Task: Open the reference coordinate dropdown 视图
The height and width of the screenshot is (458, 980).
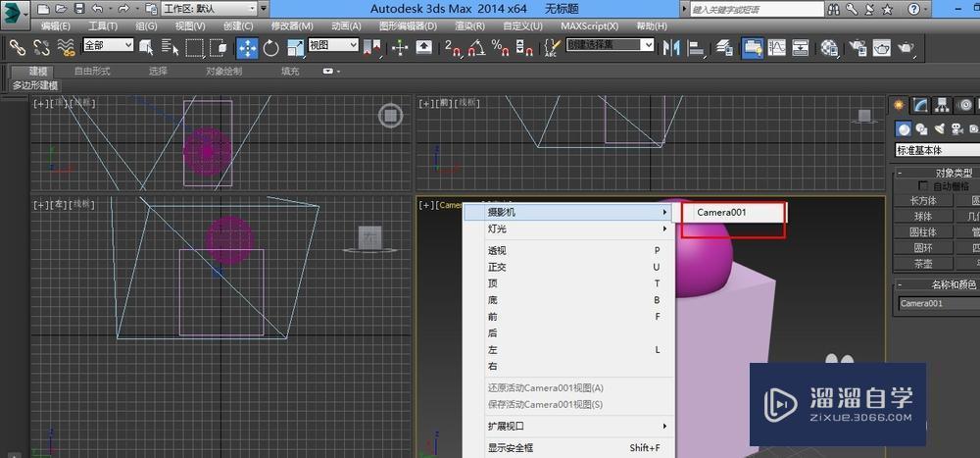Action: pos(333,45)
